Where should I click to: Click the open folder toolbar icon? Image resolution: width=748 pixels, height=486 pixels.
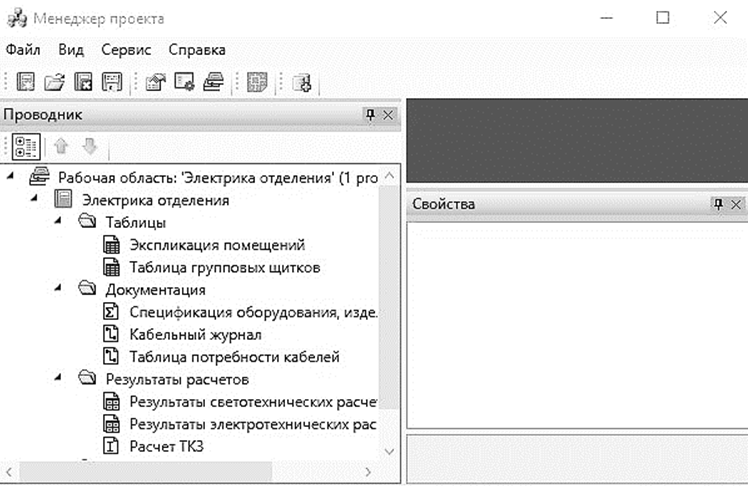click(x=55, y=83)
